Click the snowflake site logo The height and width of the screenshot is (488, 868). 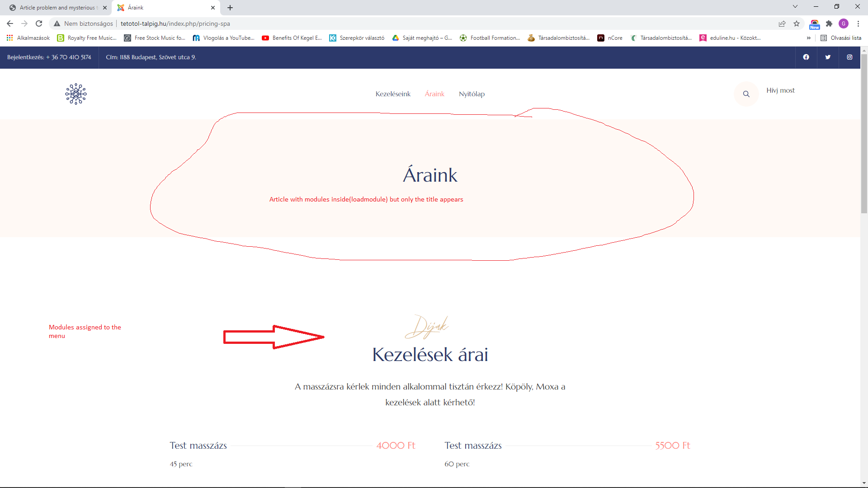76,94
